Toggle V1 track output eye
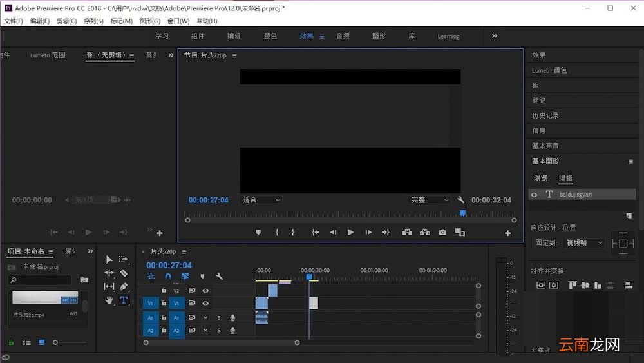 pos(205,304)
